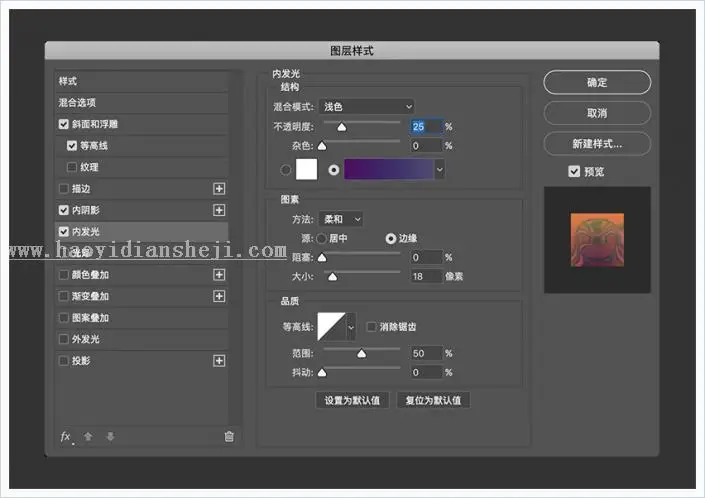Click the plus icon beside 渐变叠加
Screen dimensions: 705x498
point(219,296)
